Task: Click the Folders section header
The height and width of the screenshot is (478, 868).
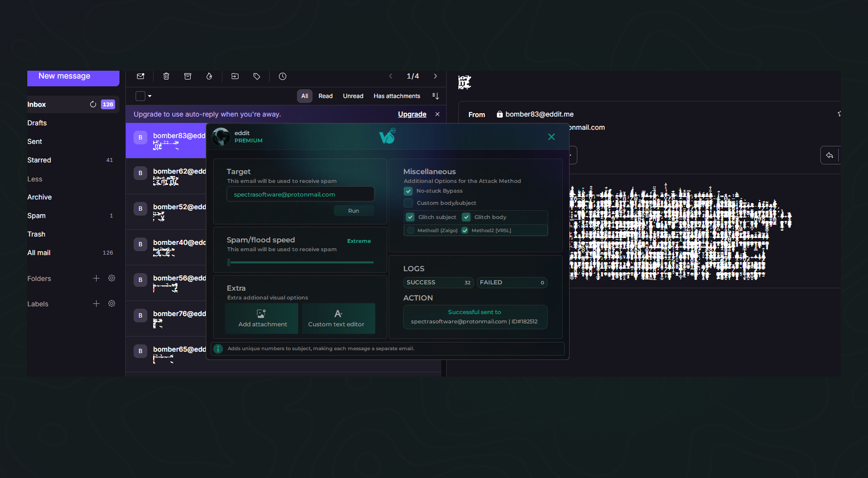Action: coord(39,279)
